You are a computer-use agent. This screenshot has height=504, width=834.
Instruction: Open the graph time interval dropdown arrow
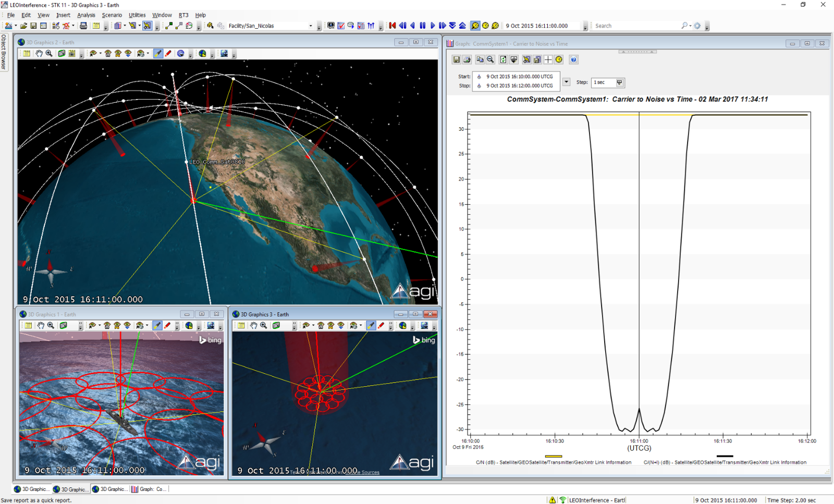pyautogui.click(x=566, y=82)
